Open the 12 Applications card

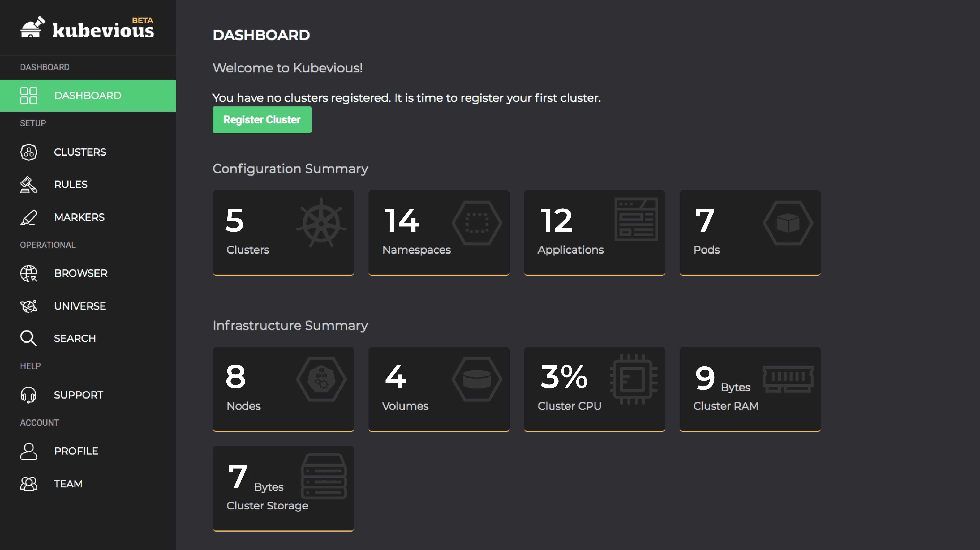click(594, 232)
